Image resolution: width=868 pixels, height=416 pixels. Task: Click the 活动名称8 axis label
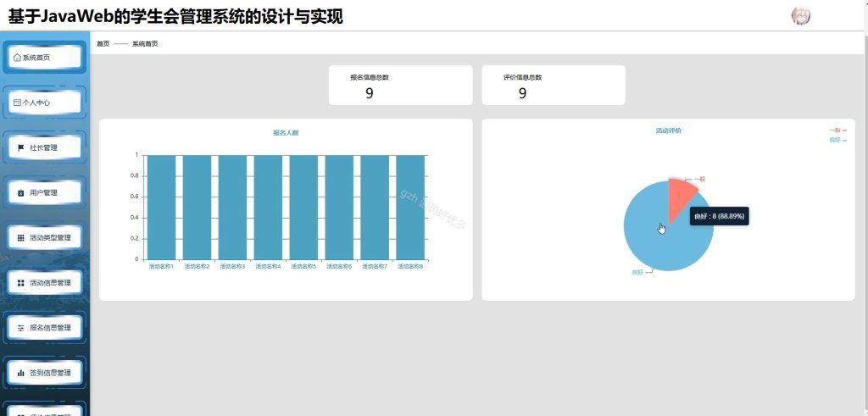click(410, 267)
